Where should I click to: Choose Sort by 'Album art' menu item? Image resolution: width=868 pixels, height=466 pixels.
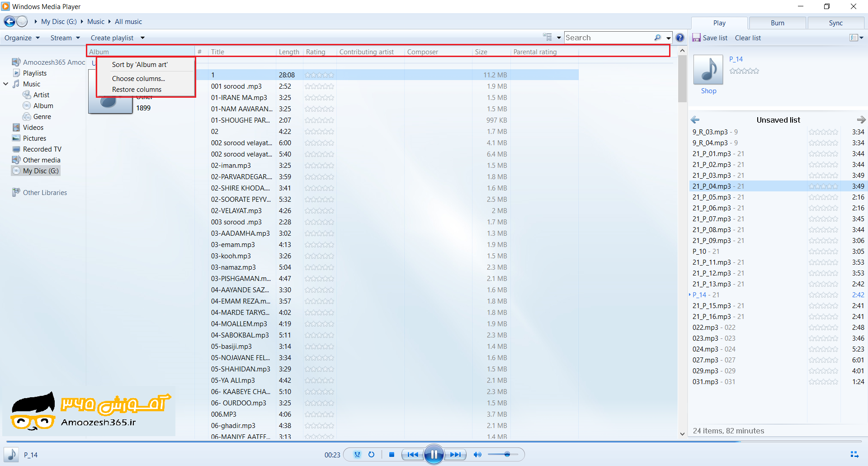point(140,65)
